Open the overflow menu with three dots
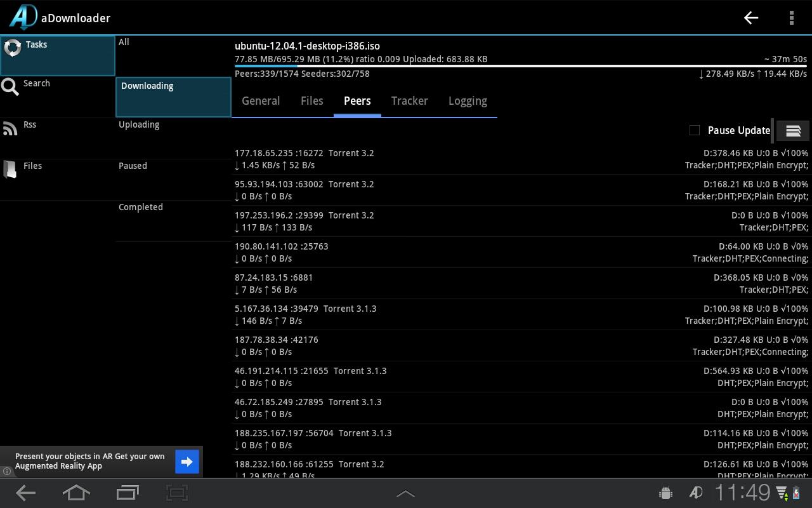 tap(791, 18)
